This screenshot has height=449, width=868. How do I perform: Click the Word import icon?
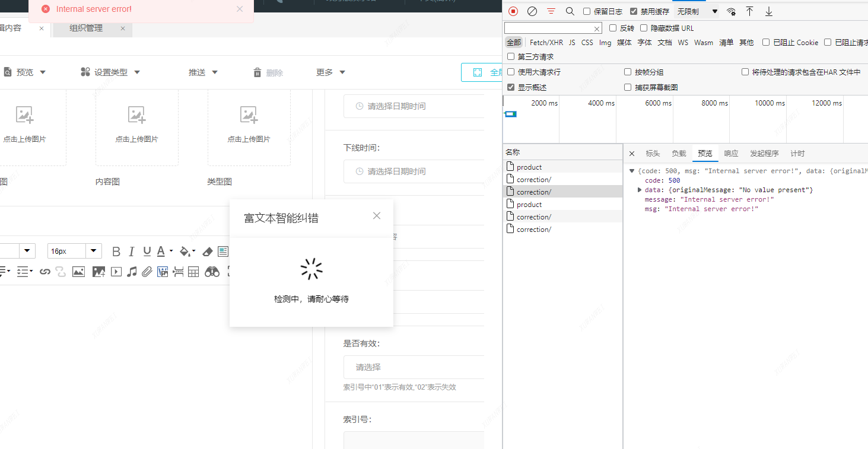click(x=163, y=272)
